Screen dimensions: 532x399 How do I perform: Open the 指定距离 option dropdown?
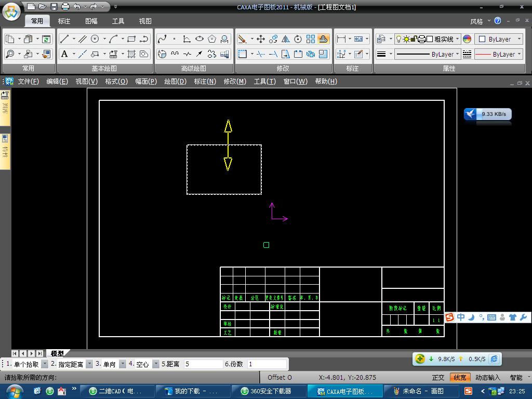point(89,364)
